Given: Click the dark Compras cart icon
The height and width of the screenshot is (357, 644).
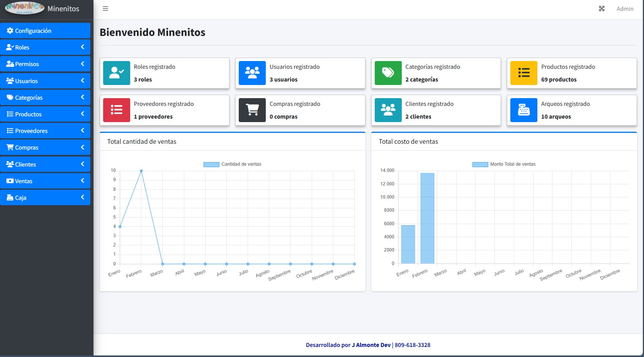Looking at the screenshot, I should coord(252,110).
